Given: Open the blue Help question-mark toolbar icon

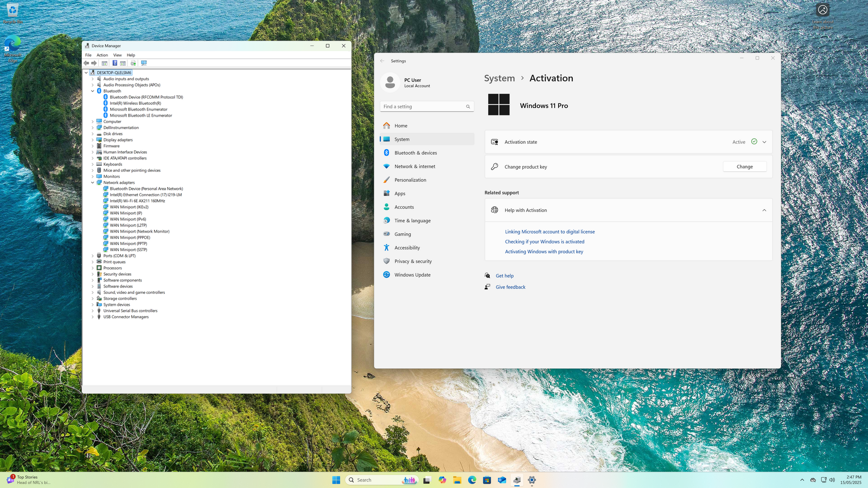Looking at the screenshot, I should tap(114, 63).
